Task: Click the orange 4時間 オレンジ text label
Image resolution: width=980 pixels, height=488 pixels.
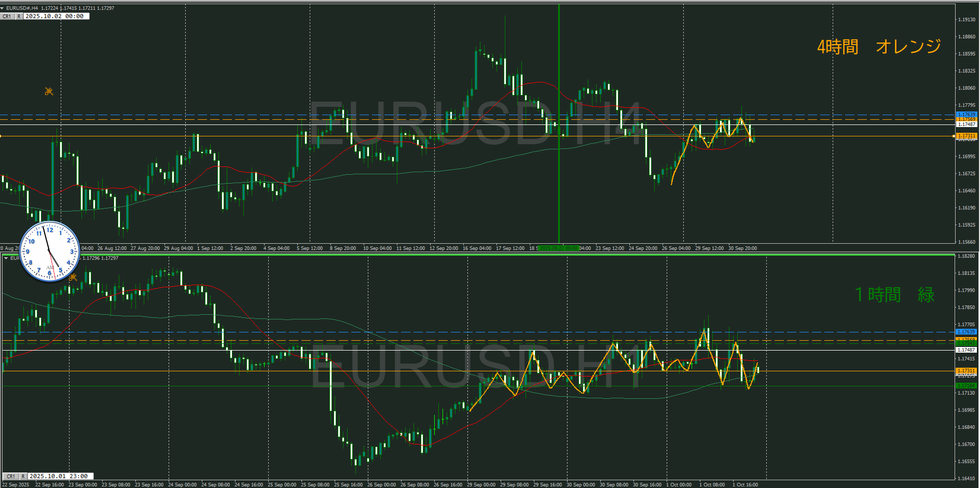Action: (879, 47)
